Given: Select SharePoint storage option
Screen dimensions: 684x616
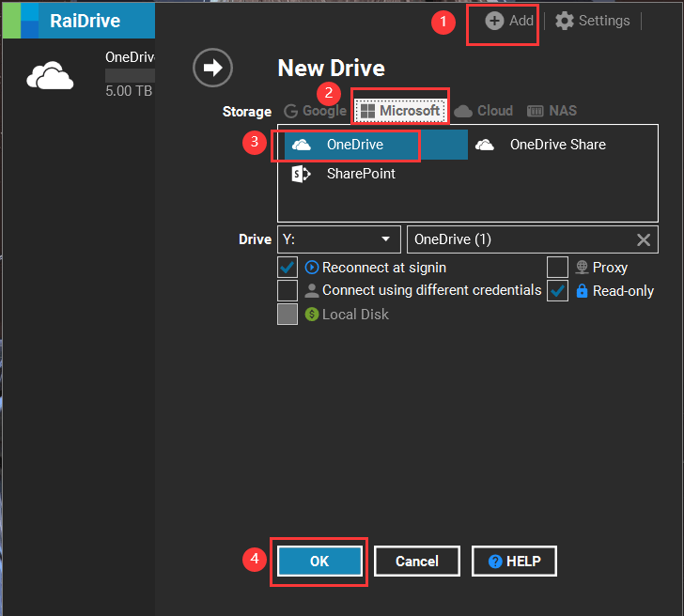Looking at the screenshot, I should (343, 174).
